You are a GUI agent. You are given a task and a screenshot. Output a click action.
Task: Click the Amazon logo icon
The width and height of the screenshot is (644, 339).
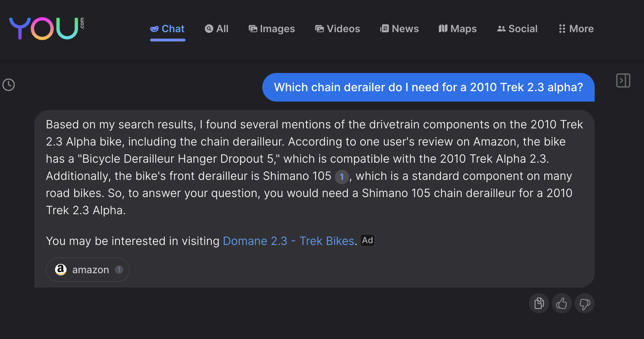click(x=61, y=270)
